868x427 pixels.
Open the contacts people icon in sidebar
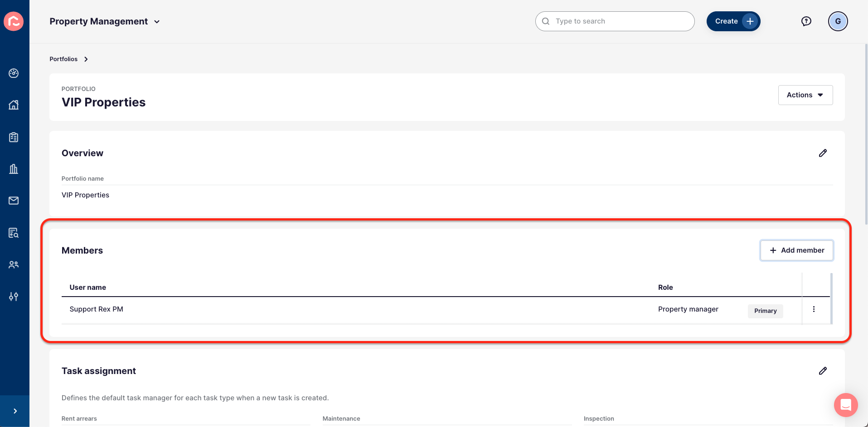14,264
